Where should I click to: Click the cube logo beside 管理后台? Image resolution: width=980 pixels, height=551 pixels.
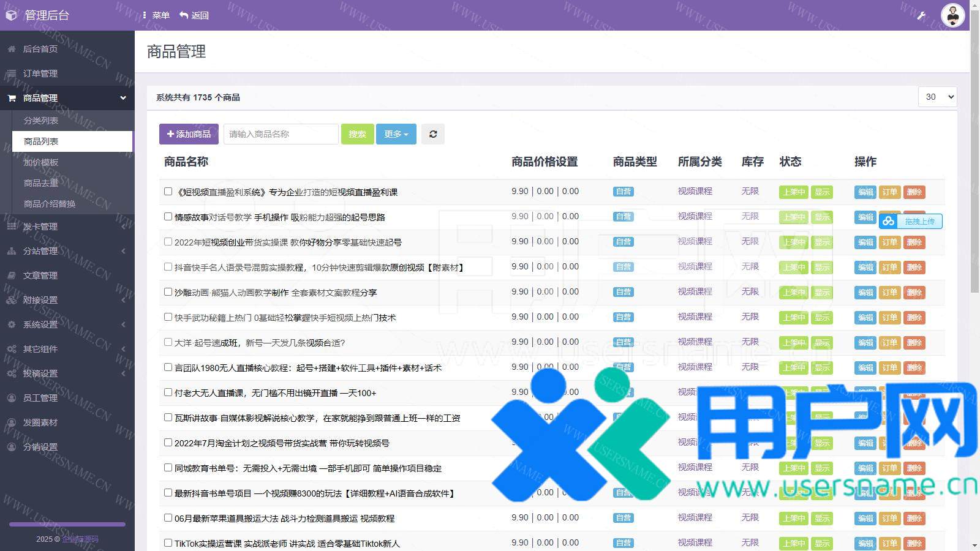pos(11,15)
